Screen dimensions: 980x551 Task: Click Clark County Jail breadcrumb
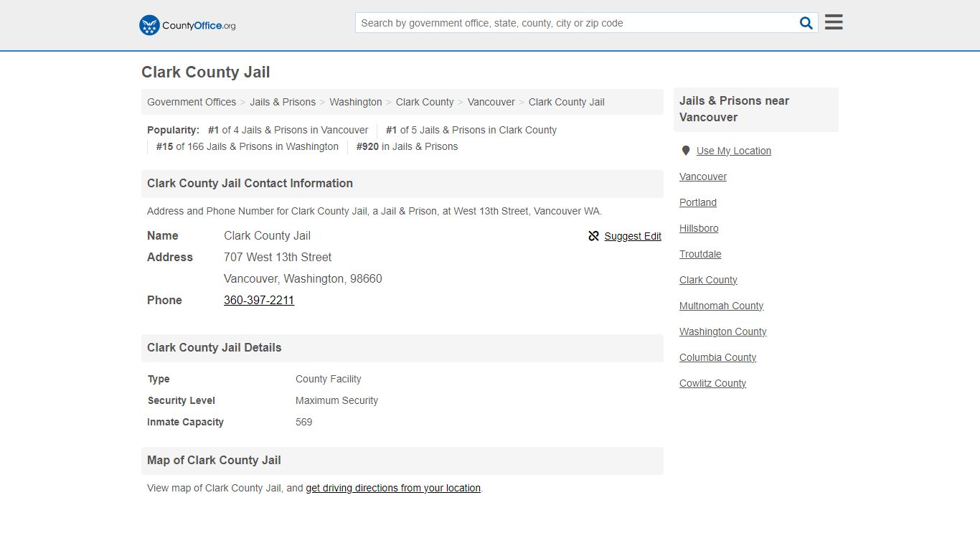click(567, 102)
